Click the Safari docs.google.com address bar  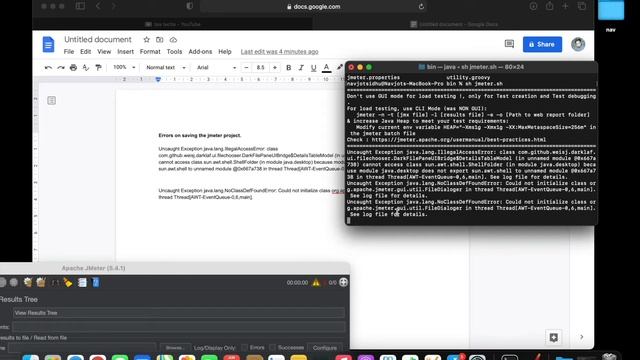(x=313, y=7)
